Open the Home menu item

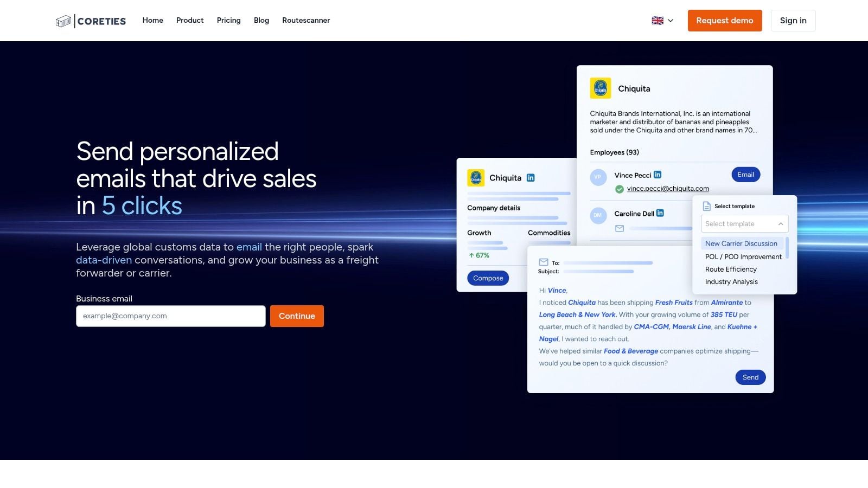tap(152, 20)
